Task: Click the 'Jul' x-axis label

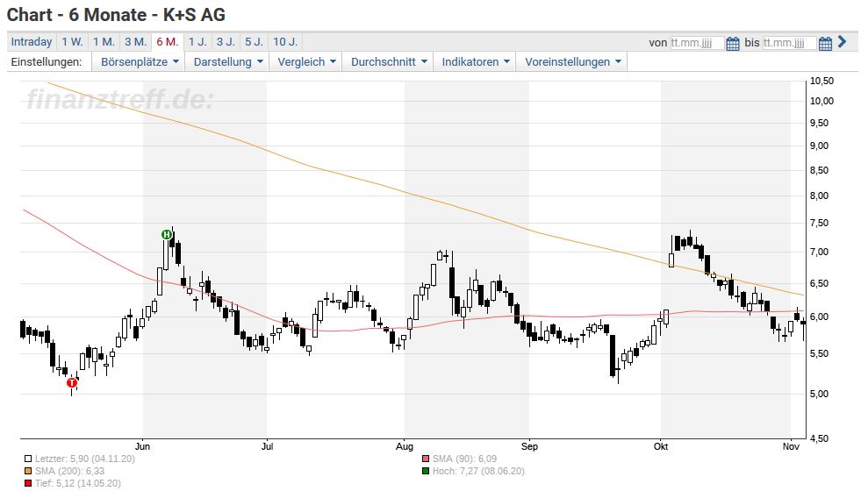Action: point(267,446)
